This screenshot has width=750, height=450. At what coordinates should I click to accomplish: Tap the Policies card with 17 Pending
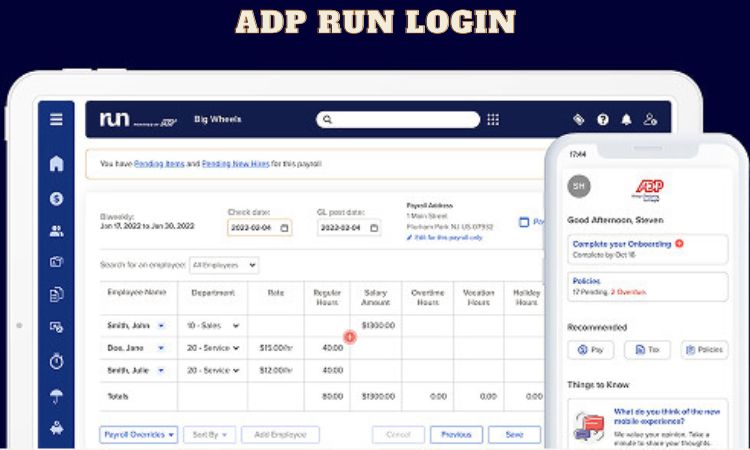[648, 286]
